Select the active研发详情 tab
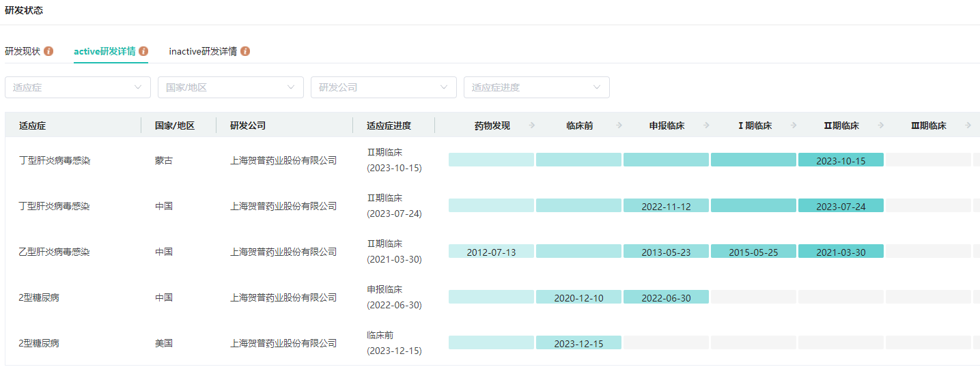 pyautogui.click(x=104, y=51)
